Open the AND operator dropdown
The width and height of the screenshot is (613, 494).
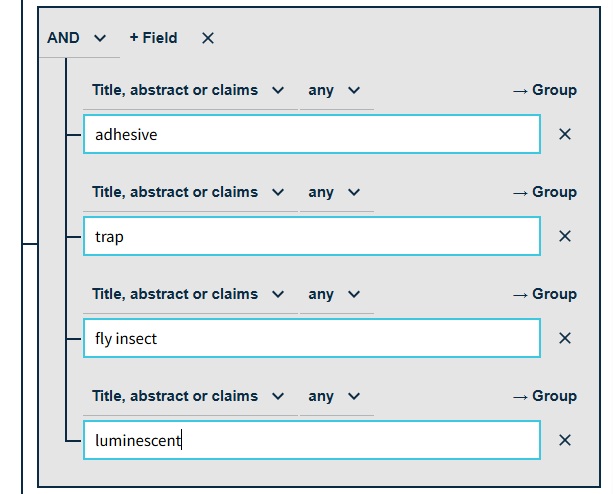click(76, 38)
